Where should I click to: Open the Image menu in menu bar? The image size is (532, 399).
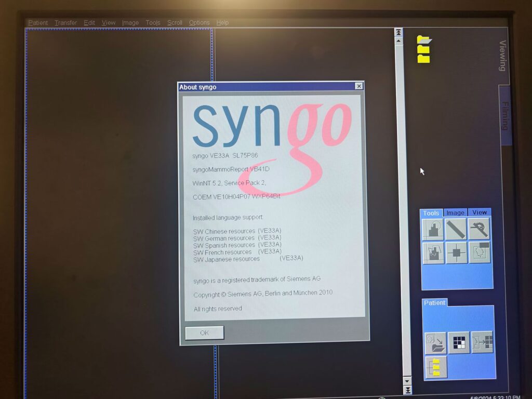tap(130, 23)
